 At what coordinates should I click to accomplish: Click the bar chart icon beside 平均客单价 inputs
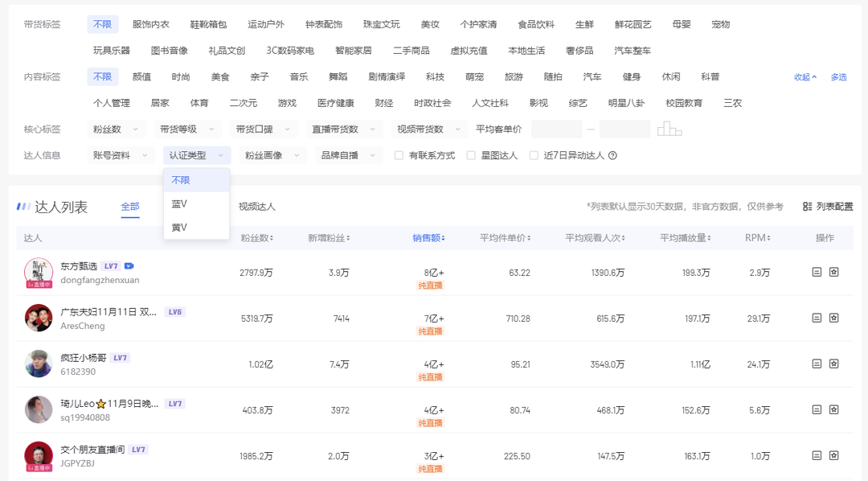coord(672,127)
